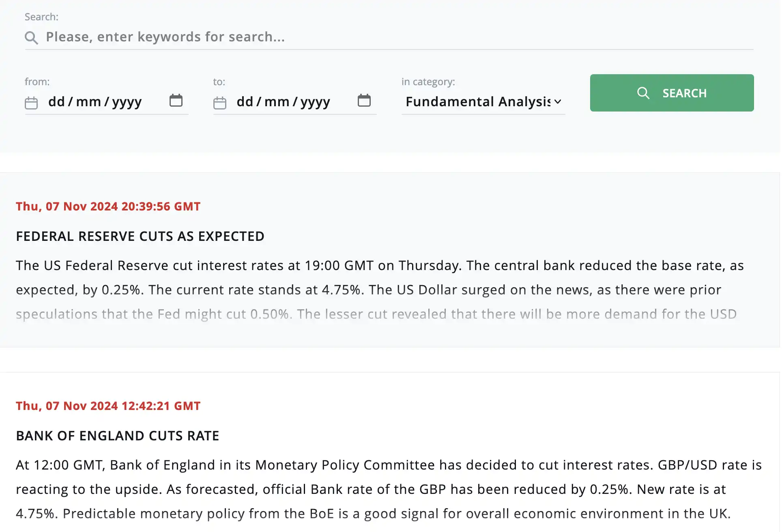782x532 pixels.
Task: Click the magnifier icon inside the SEARCH button
Action: click(x=643, y=93)
